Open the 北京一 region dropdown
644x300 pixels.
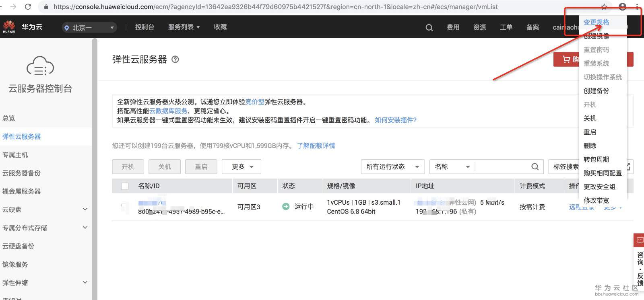[89, 27]
